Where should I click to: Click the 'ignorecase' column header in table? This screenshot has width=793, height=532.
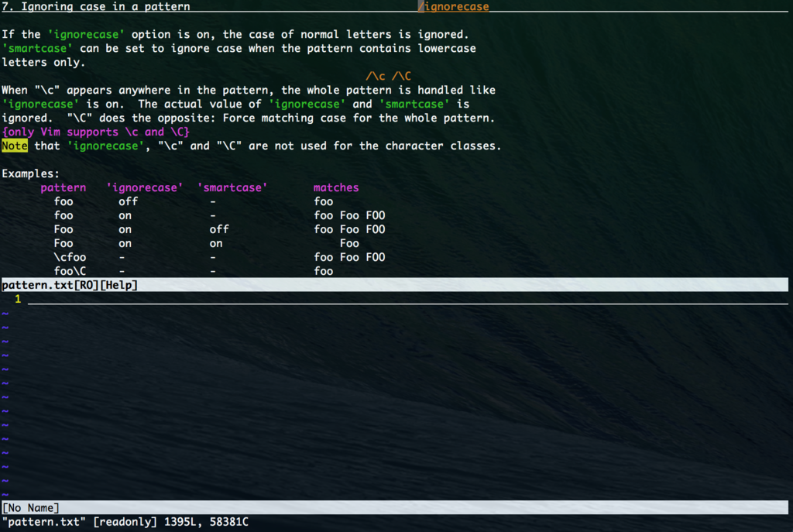pyautogui.click(x=145, y=187)
